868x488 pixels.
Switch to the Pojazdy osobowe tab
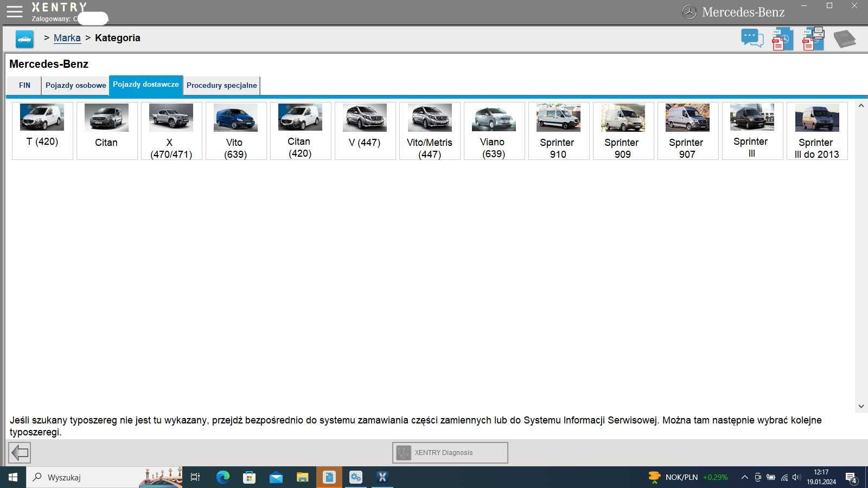[x=75, y=86]
